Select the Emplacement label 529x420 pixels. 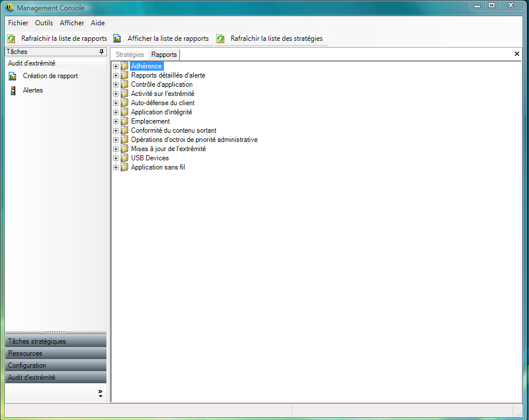(x=150, y=121)
